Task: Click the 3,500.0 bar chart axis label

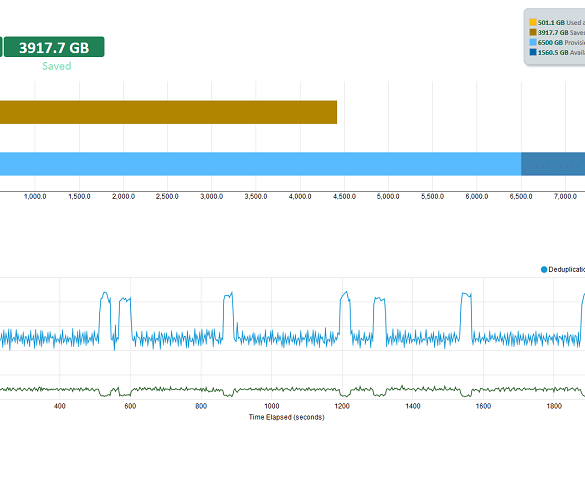Action: click(x=256, y=197)
